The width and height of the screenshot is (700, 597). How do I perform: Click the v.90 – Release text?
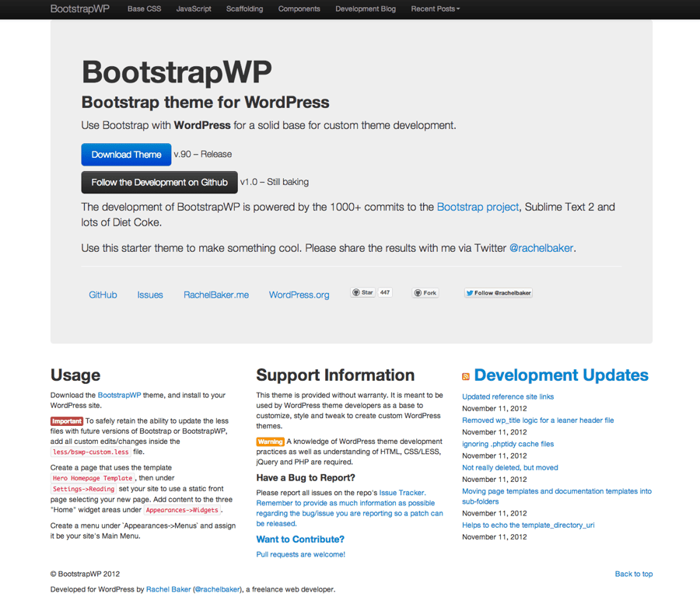[203, 155]
